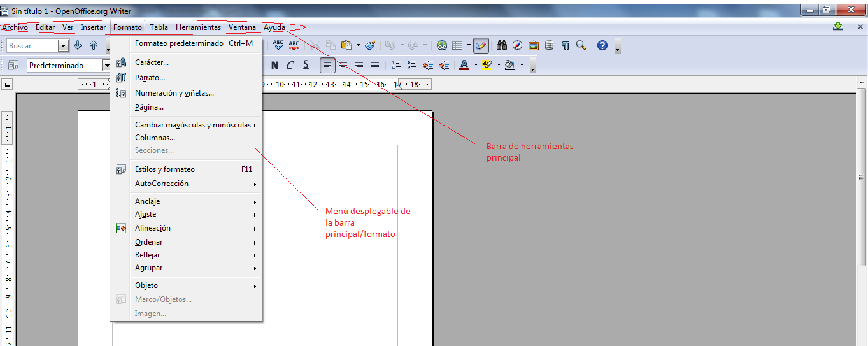Click the Data Sources database icon
The image size is (868, 346).
[549, 45]
